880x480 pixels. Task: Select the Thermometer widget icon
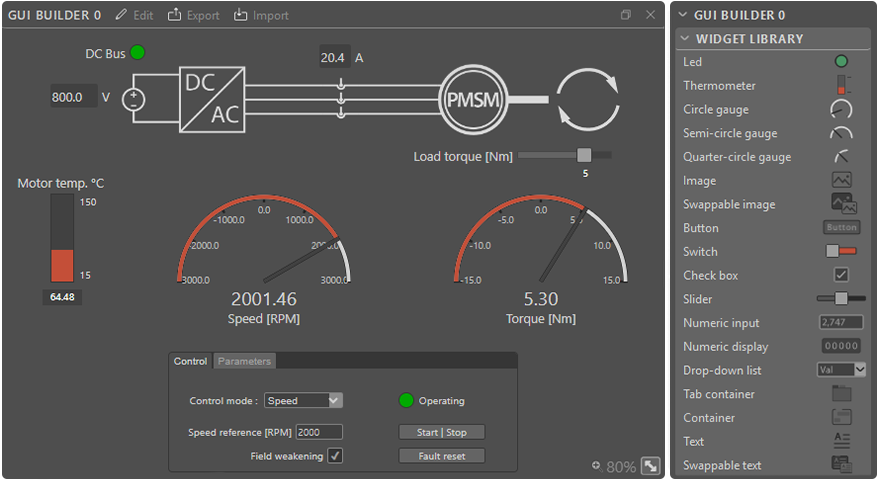coord(841,86)
